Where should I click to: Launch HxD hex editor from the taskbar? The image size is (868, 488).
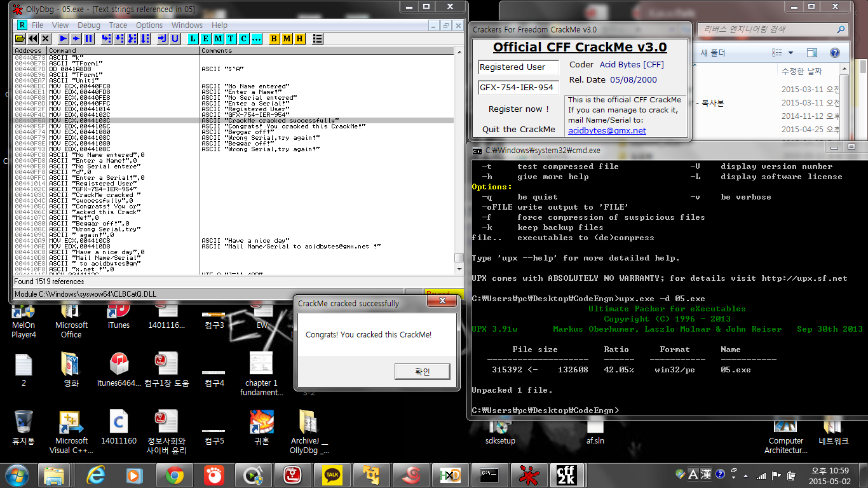450,475
